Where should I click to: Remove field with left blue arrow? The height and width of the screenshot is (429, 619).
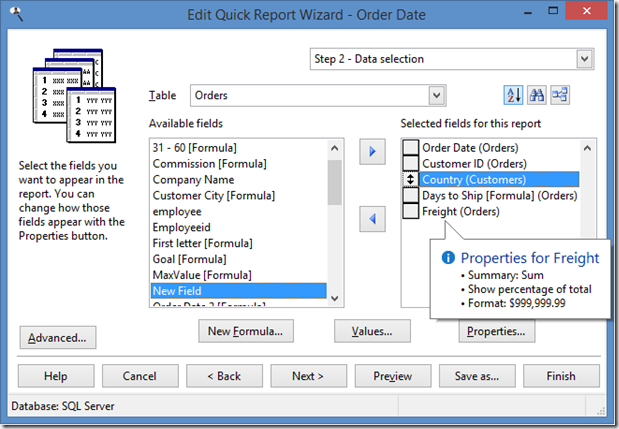372,219
